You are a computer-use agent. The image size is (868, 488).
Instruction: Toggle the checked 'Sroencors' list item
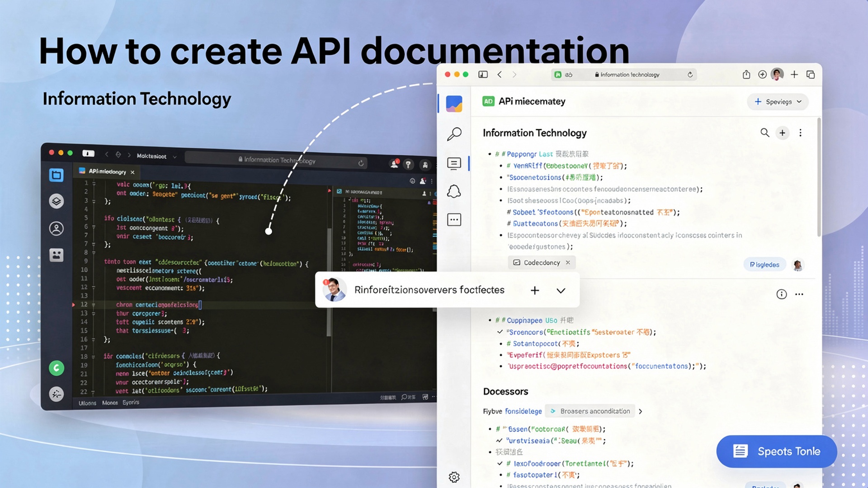coord(500,332)
